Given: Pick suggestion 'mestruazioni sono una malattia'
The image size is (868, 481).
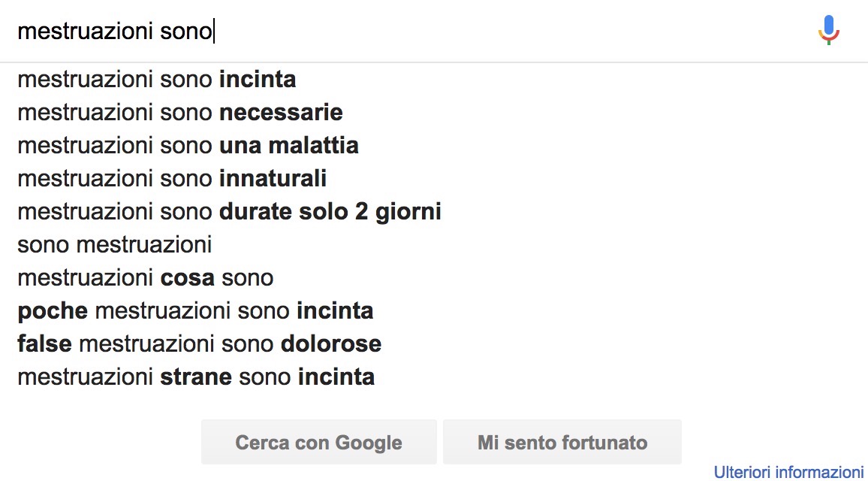Looking at the screenshot, I should tap(188, 146).
